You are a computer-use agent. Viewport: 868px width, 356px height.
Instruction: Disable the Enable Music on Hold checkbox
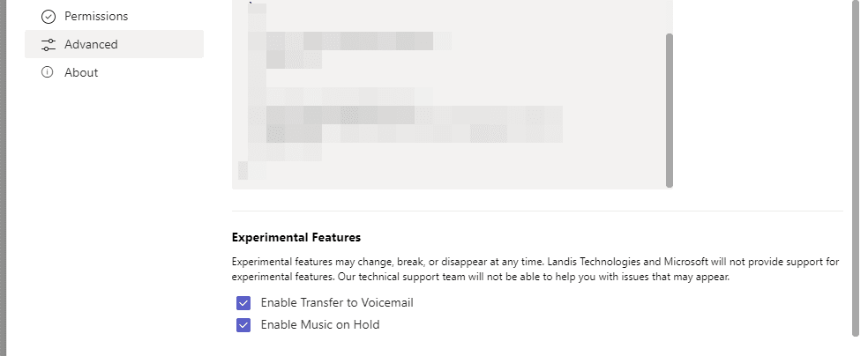click(x=243, y=325)
